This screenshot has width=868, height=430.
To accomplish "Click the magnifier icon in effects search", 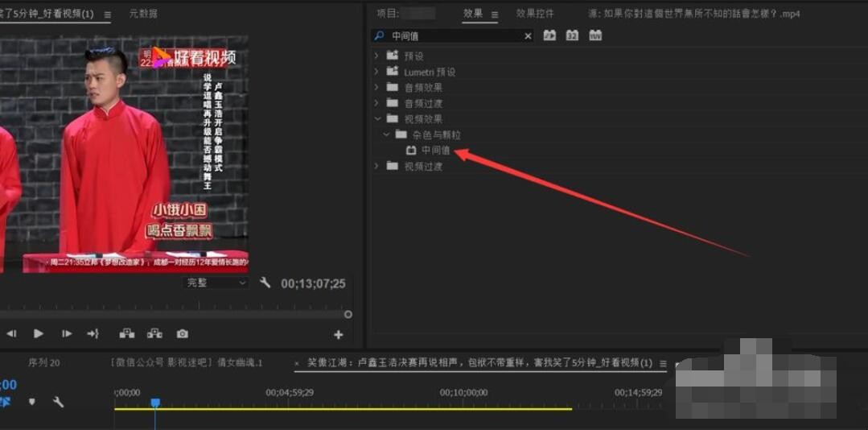I will [379, 35].
